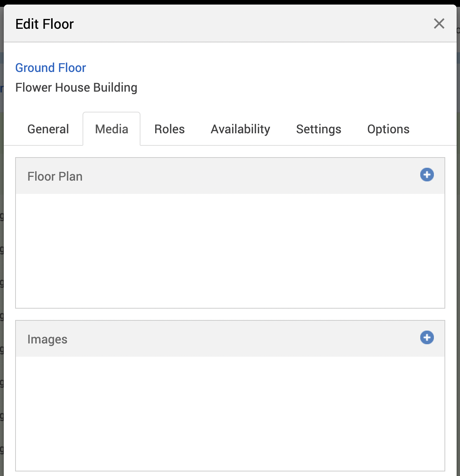
Task: Select the Flower House Building text
Action: click(x=76, y=87)
